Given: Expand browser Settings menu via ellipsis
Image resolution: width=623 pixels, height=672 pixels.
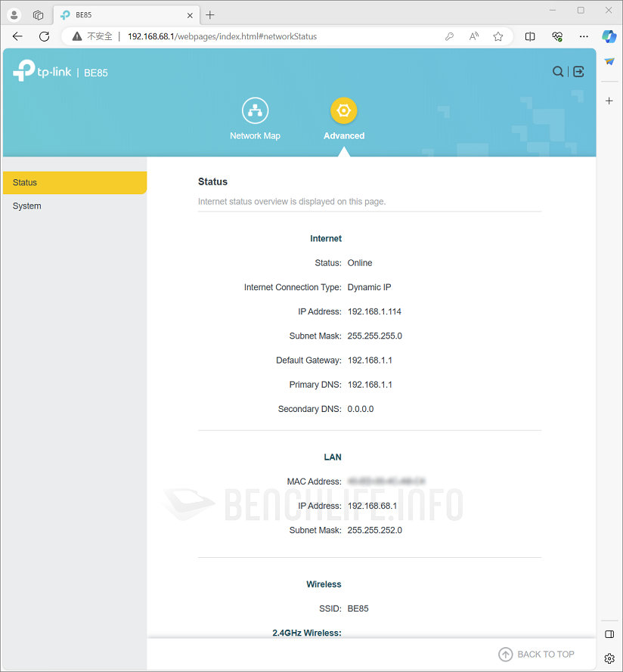Looking at the screenshot, I should [x=584, y=36].
